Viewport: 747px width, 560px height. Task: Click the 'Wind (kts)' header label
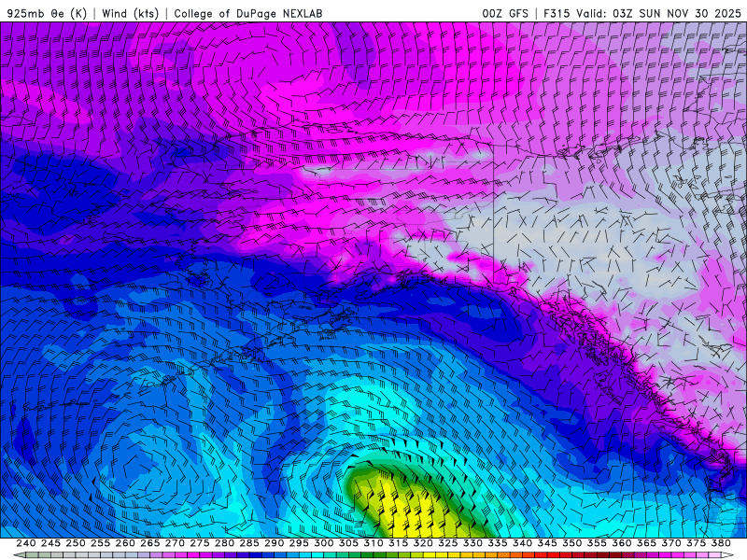coord(131,13)
